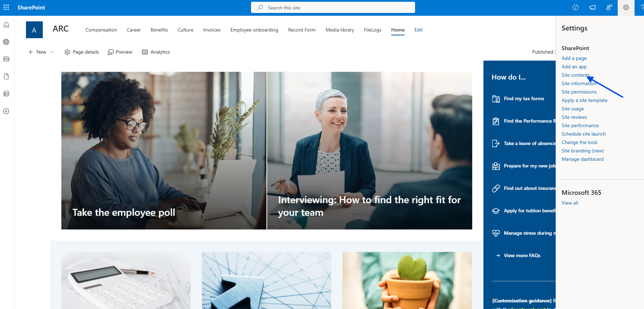Click the Create plus circle icon
644x309 pixels.
6,111
